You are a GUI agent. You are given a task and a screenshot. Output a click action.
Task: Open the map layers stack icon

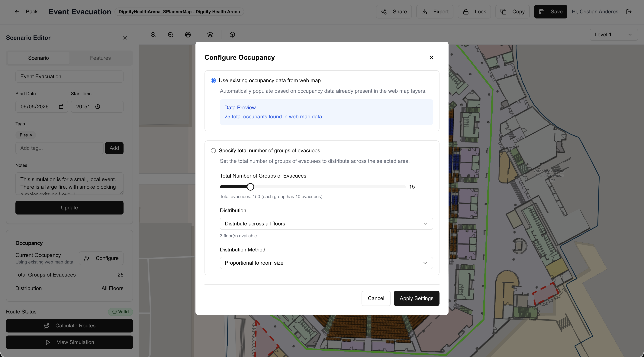click(x=210, y=35)
